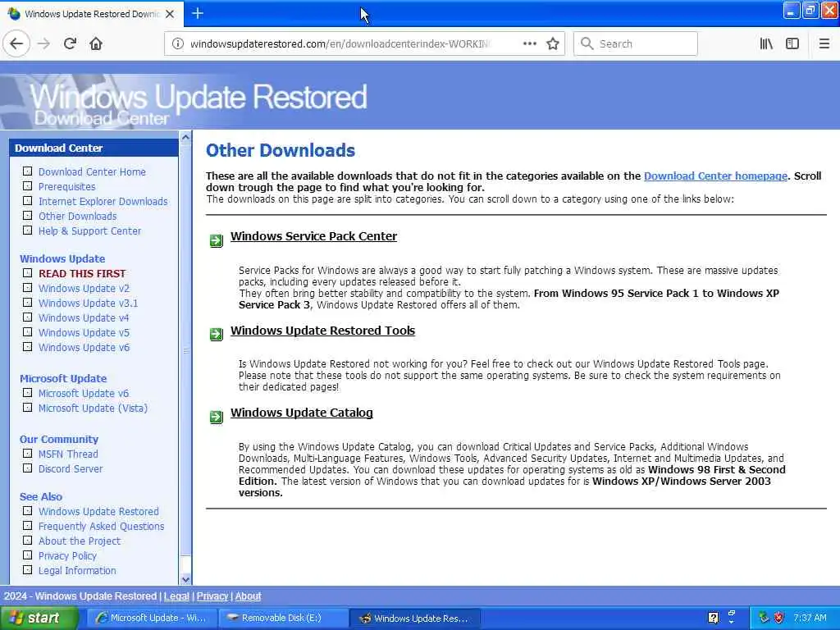Open Legal Information sidebar link
Viewport: 840px width, 630px height.
tap(77, 570)
